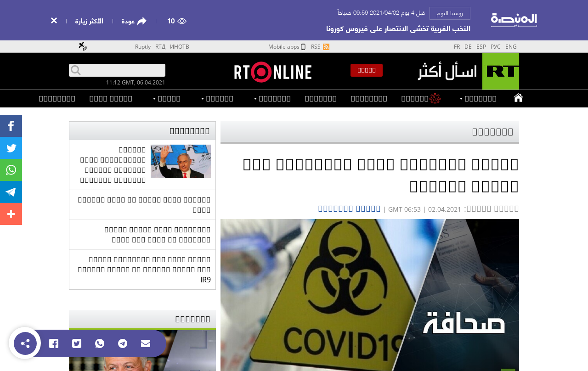The height and width of the screenshot is (371, 588).
Task: Open the المنصة logo in top banner
Action: pos(514,20)
